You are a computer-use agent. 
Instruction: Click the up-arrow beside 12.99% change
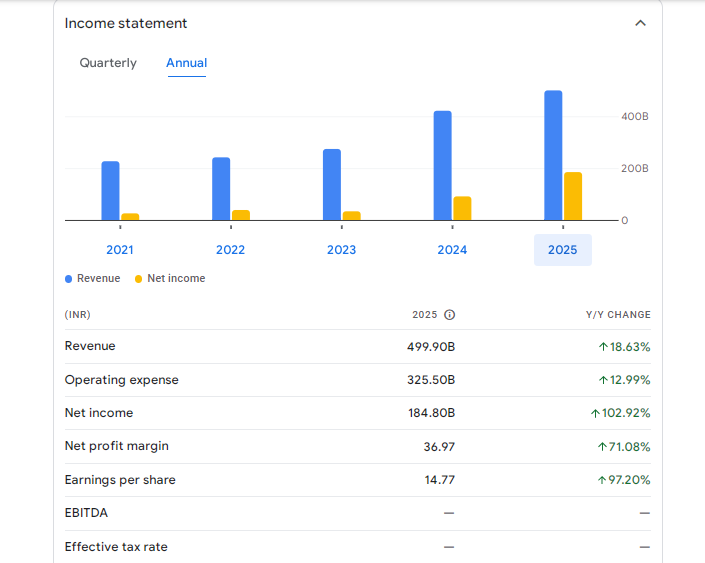point(603,380)
